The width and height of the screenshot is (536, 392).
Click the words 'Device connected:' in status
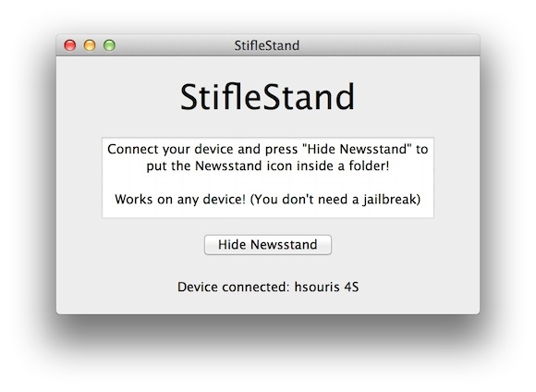234,287
